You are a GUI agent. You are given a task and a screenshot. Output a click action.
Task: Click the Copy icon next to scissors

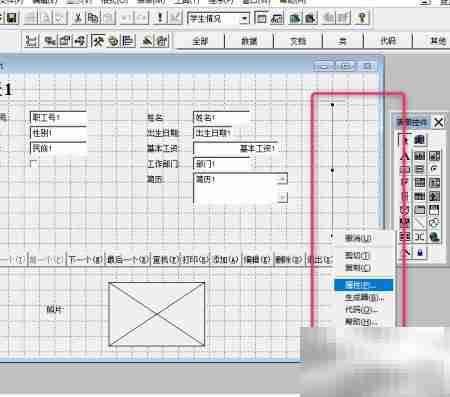click(x=92, y=18)
